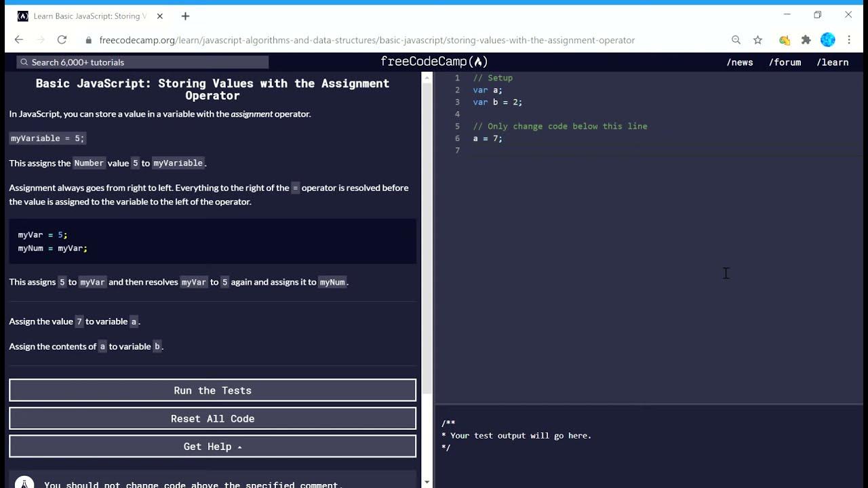
Task: Open the zoom magnifier icon in the address bar
Action: [736, 40]
